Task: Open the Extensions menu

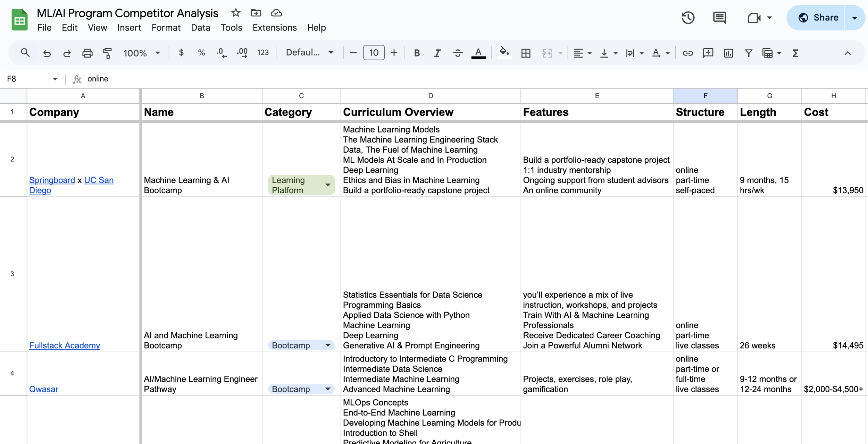Action: (x=274, y=27)
